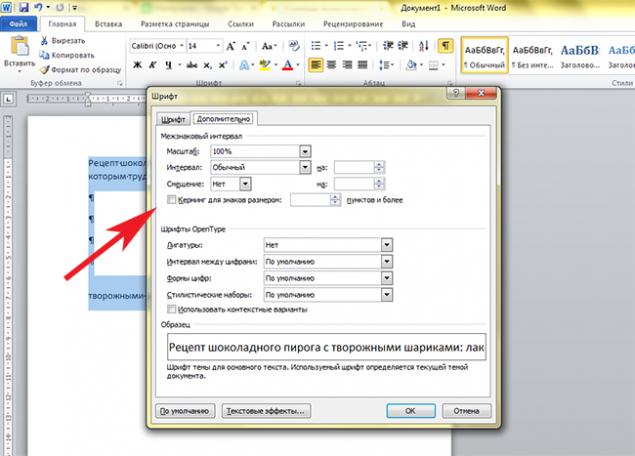Start a numbered list
The height and width of the screenshot is (456, 635).
(341, 46)
